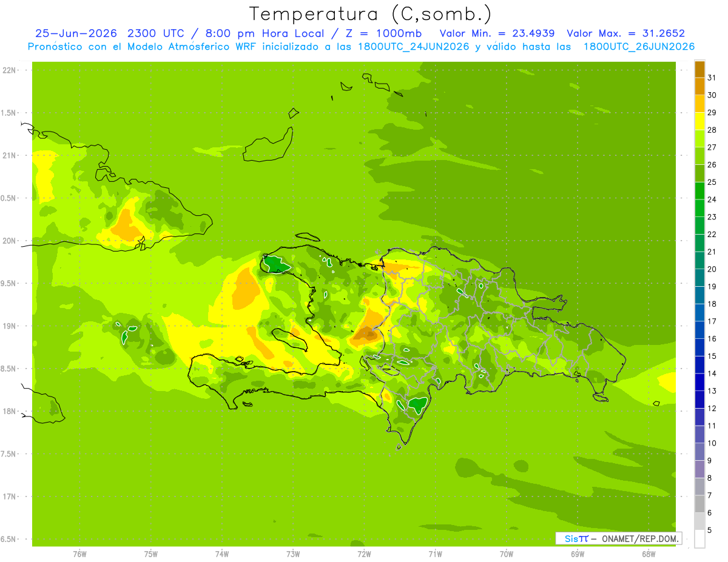Click the colorbar label '14'
Viewport: 728px width, 562px height.
[712, 373]
